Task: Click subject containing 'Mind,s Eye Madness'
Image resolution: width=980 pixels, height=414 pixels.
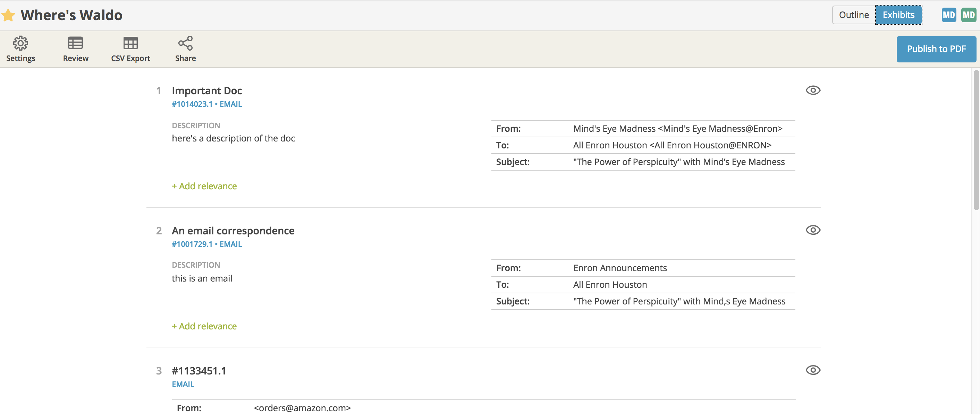Action: coord(679,301)
